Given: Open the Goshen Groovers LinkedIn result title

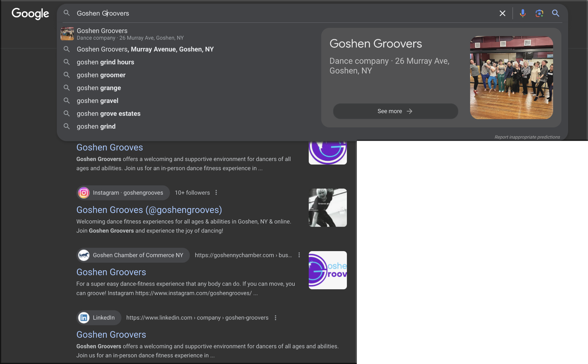Looking at the screenshot, I should (x=111, y=334).
